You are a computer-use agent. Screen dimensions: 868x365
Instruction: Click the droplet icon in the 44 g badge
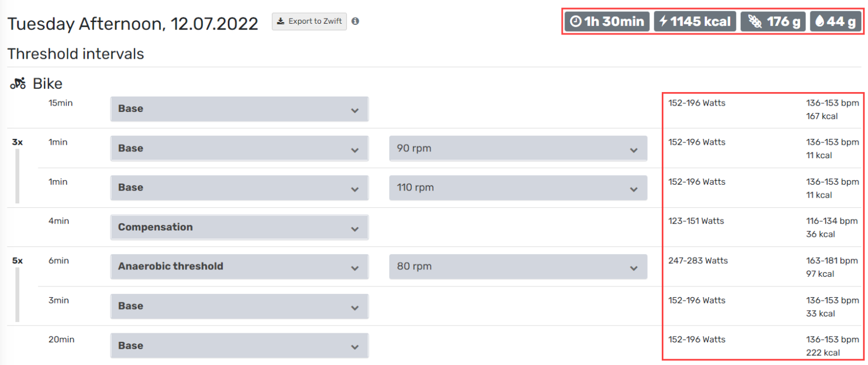[820, 22]
